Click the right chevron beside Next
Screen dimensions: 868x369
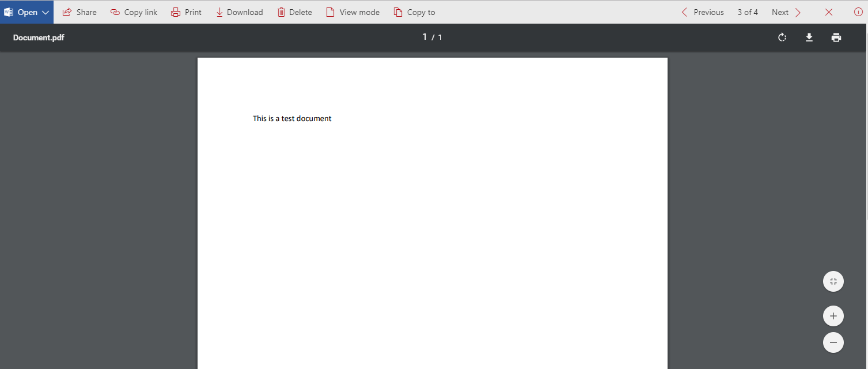798,12
